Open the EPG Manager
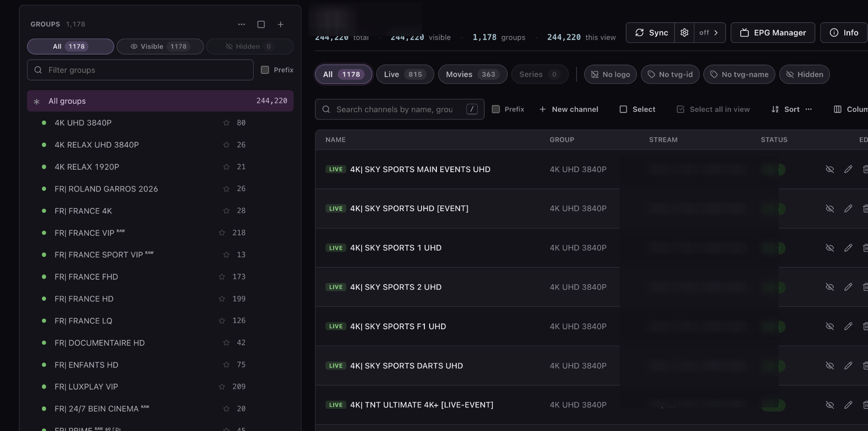The height and width of the screenshot is (431, 868). 773,33
